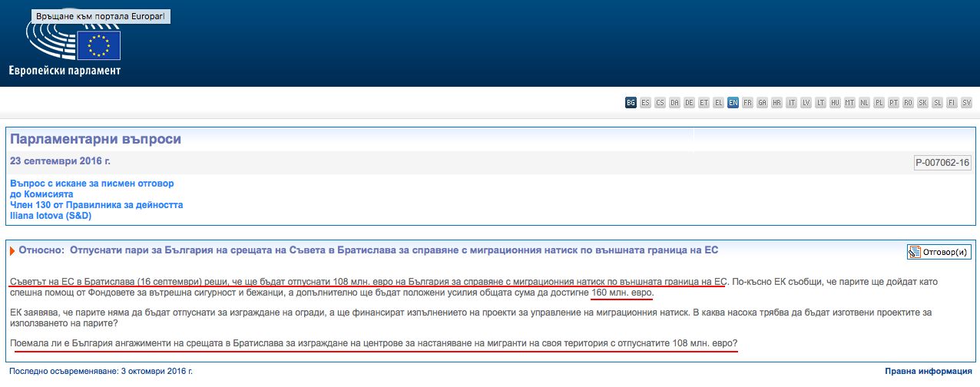Select HU language badge

(835, 102)
